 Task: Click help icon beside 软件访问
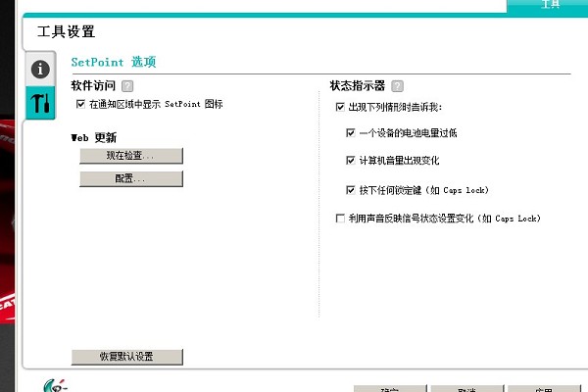pos(127,86)
